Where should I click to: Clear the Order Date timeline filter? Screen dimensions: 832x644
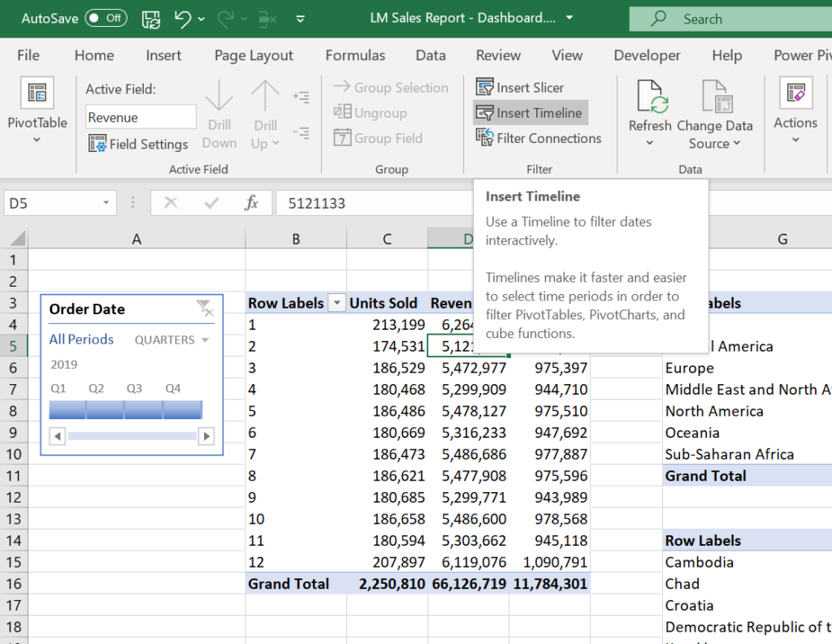point(204,308)
